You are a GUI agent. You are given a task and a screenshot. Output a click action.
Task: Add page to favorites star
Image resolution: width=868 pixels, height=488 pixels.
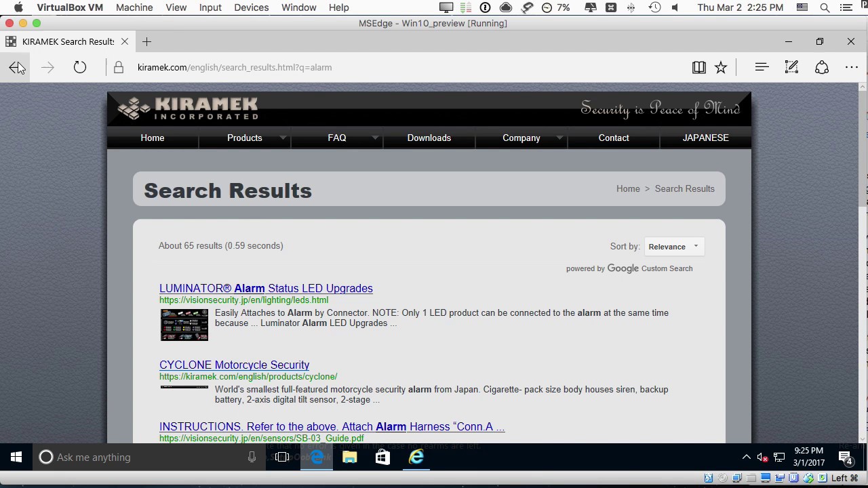[721, 67]
